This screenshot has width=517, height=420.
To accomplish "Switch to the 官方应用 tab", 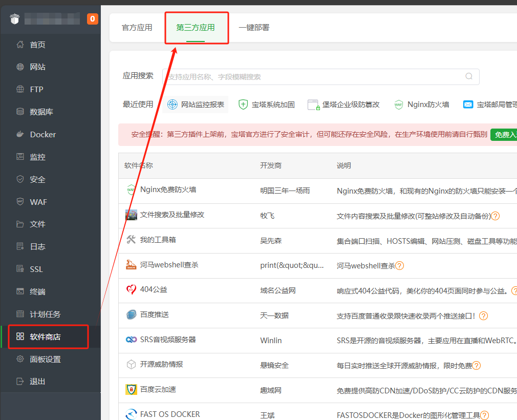I will (137, 27).
